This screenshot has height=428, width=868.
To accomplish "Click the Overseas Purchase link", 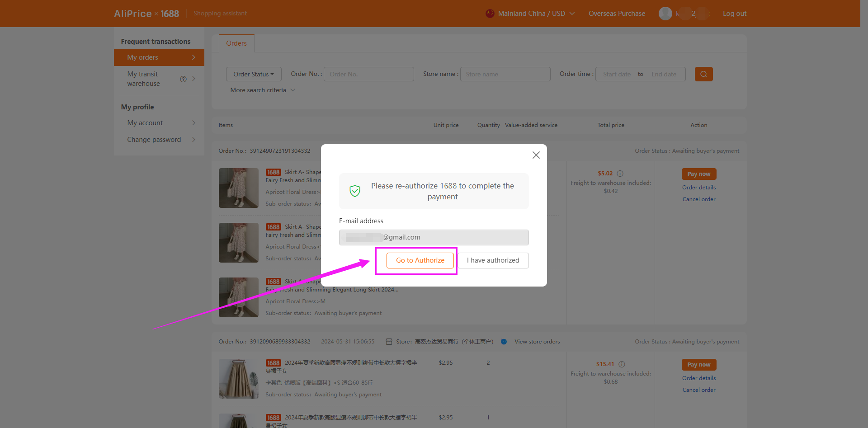I will (x=617, y=14).
